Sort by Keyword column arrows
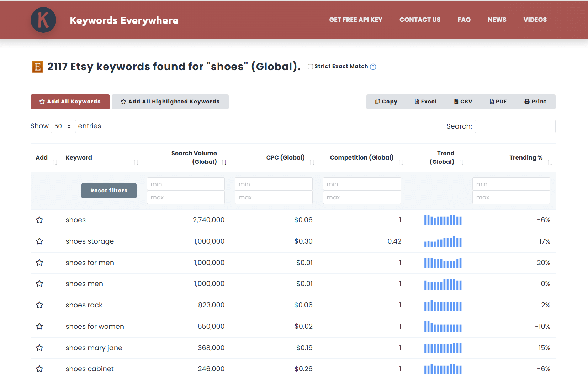588x374 pixels. pos(136,162)
